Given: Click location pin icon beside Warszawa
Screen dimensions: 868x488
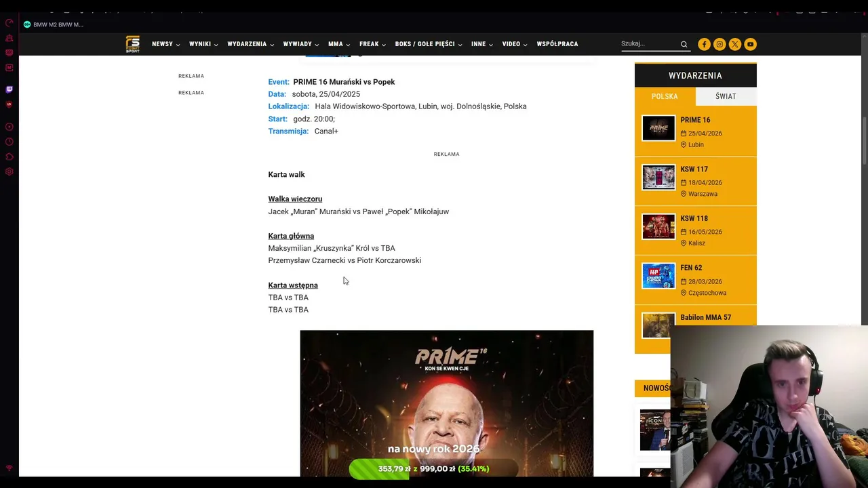Looking at the screenshot, I should click(684, 194).
